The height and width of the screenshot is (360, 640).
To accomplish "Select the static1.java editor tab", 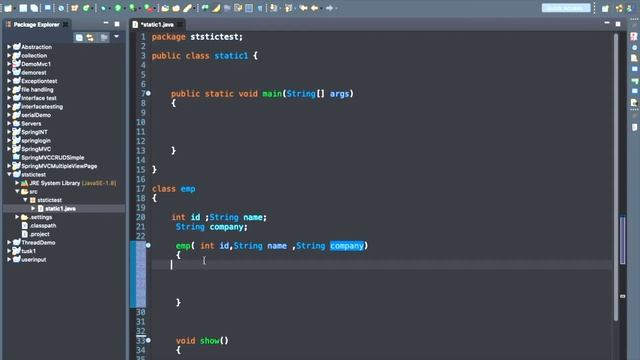I will click(x=157, y=24).
